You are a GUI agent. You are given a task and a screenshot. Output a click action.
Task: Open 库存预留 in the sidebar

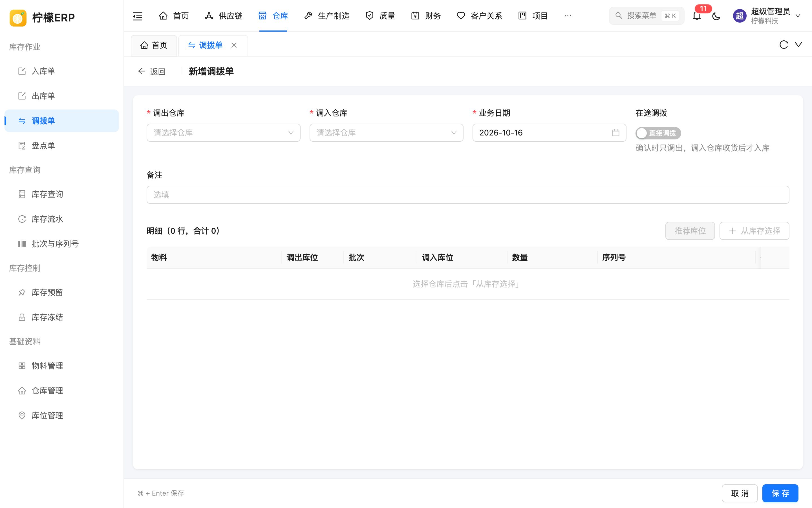click(62, 292)
